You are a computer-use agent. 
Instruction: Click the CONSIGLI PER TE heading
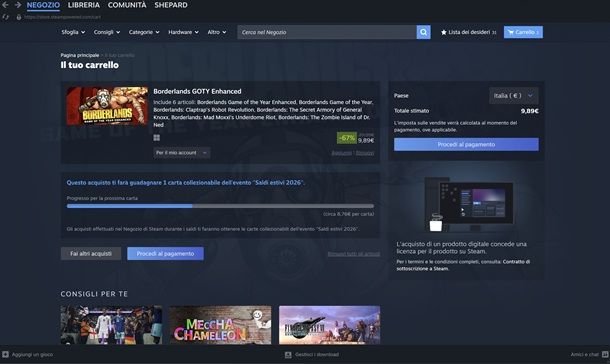pyautogui.click(x=94, y=294)
